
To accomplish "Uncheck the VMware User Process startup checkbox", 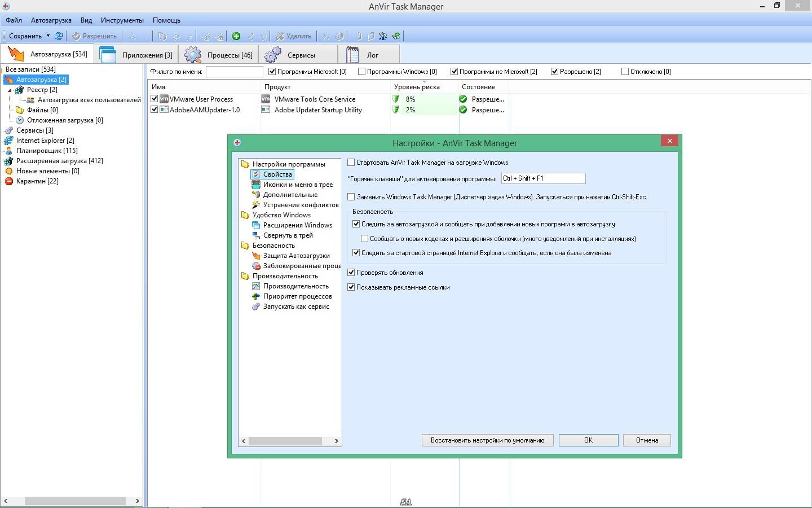I will (x=155, y=99).
